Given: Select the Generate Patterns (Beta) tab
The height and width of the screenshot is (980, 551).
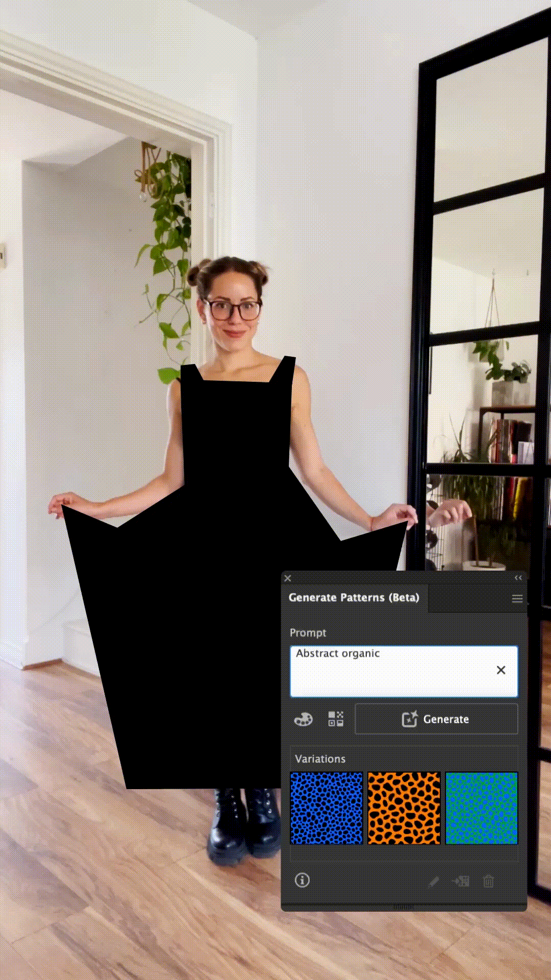Looking at the screenshot, I should [x=354, y=598].
